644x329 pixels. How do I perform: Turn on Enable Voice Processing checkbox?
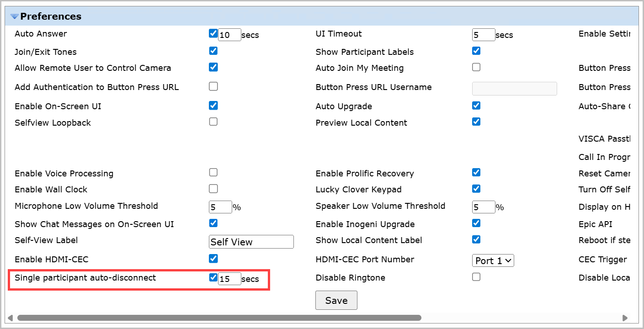(213, 173)
